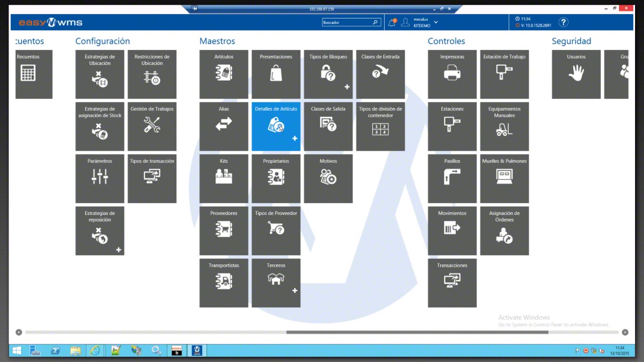The image size is (644, 362).
Task: Open the Pasillos tile
Action: [452, 179]
